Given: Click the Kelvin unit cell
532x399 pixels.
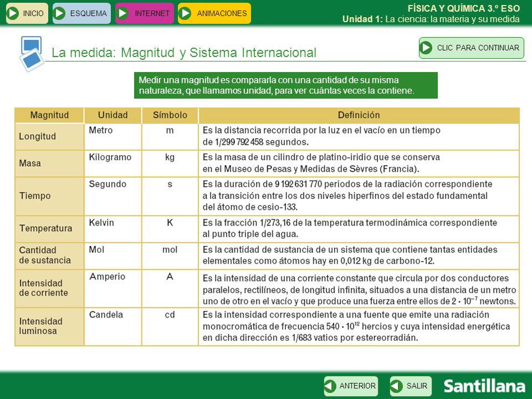Looking at the screenshot, I should coord(113,229).
